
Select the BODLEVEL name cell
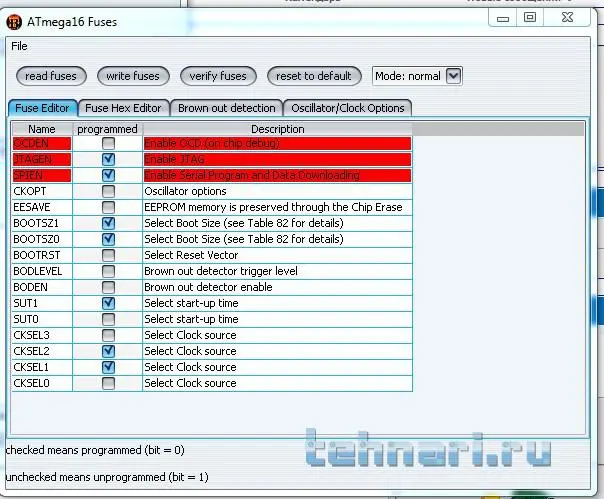[x=42, y=271]
